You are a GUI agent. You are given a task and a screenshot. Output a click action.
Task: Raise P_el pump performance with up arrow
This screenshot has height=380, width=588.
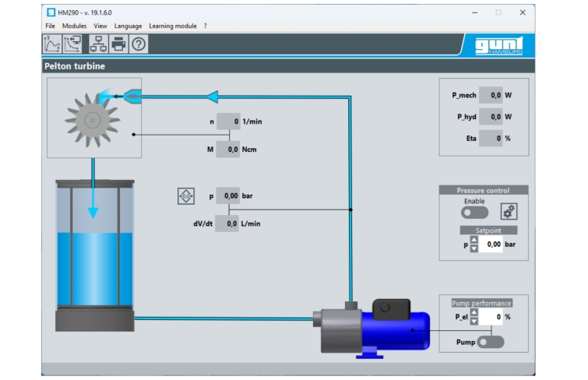[x=474, y=312]
